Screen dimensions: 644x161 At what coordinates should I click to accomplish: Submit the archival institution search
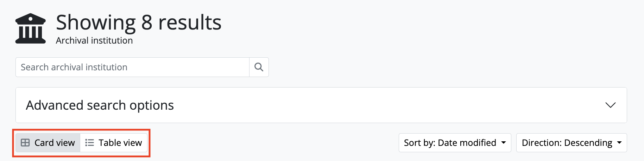tap(259, 67)
